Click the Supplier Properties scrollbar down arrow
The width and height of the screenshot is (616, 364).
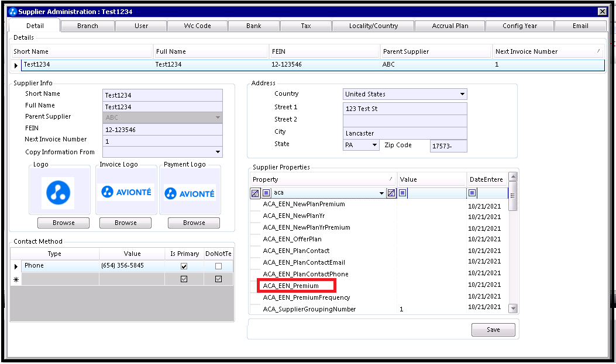[512, 308]
